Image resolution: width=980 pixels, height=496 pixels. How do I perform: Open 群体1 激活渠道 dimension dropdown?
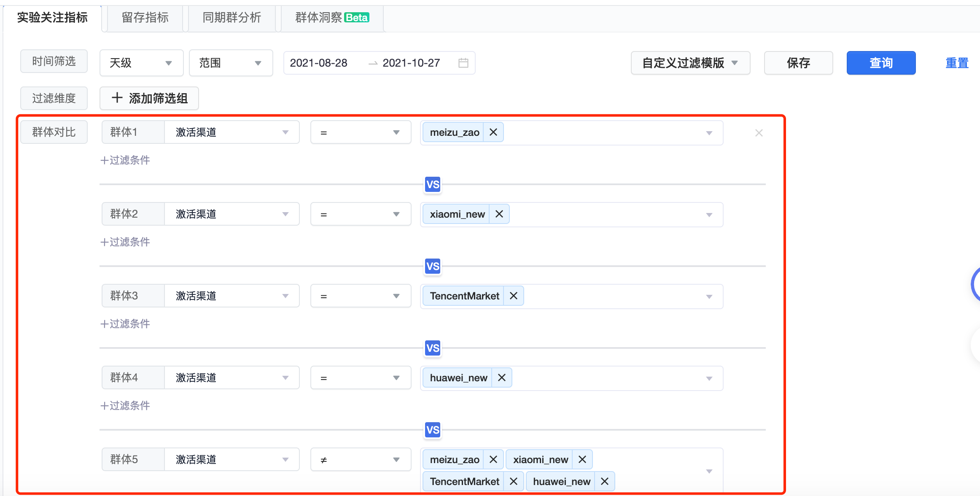232,132
